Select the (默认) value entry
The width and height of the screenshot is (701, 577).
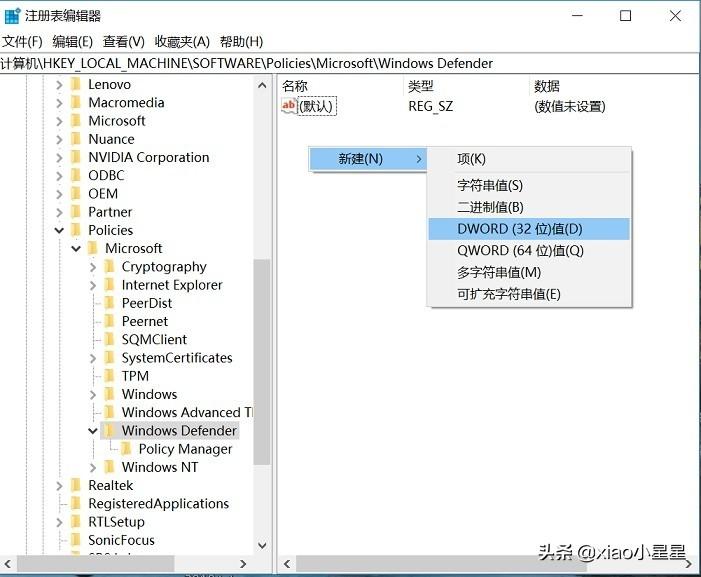coord(317,106)
